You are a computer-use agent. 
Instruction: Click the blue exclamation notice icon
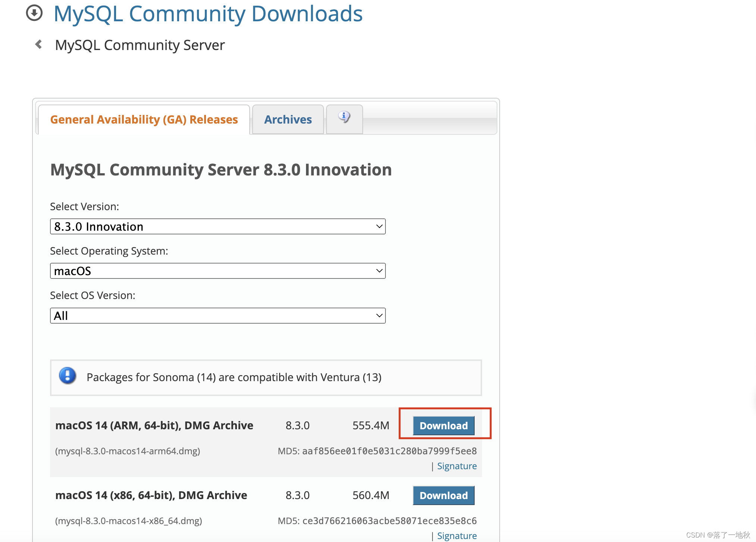click(68, 376)
